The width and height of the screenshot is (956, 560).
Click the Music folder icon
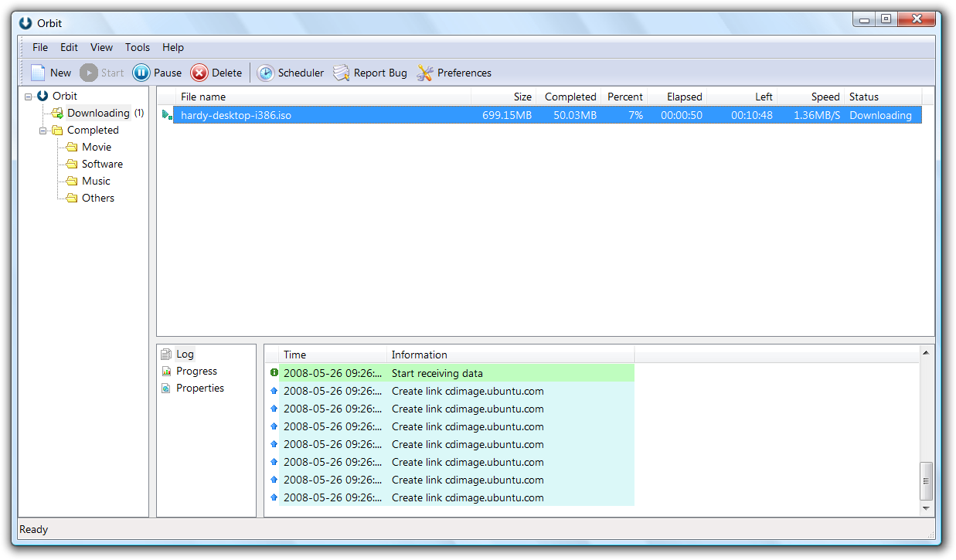click(72, 181)
